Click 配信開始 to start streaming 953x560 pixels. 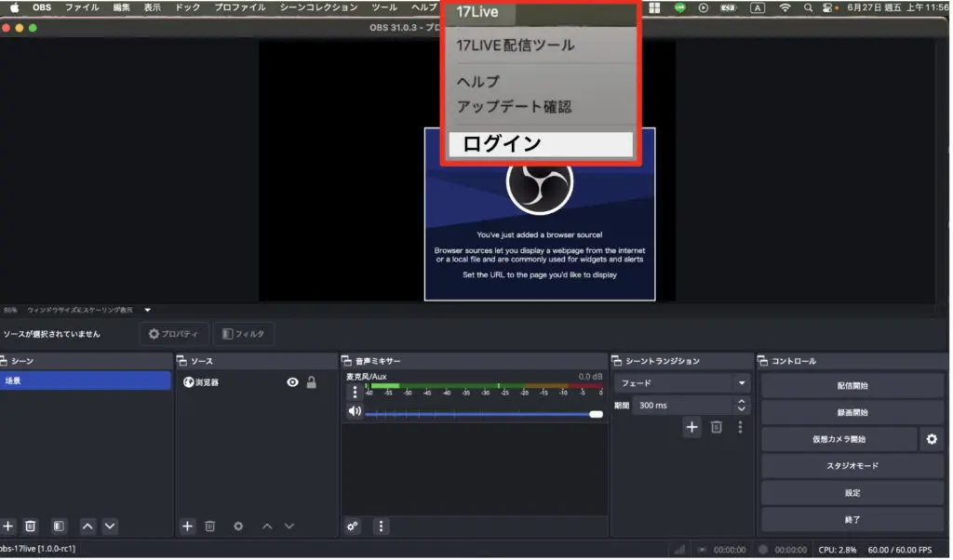852,387
